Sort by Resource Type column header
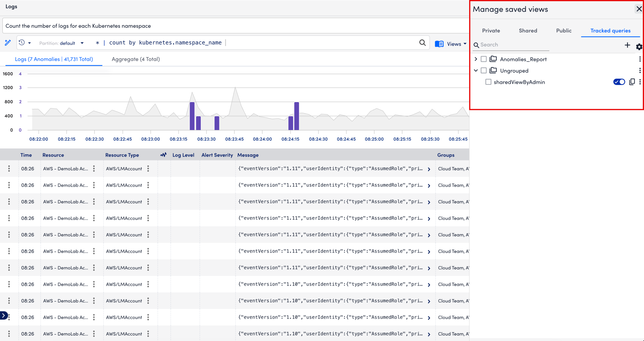The height and width of the screenshot is (341, 644). tap(122, 155)
